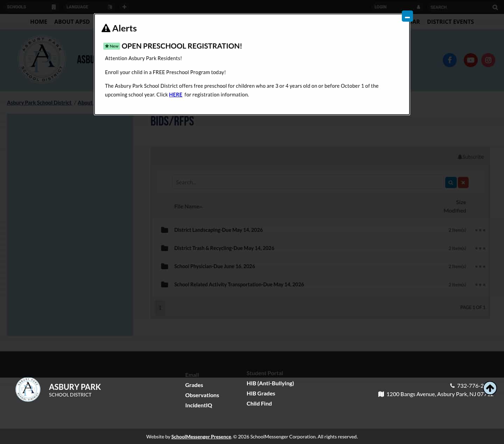Open School Physician folder icon
The width and height of the screenshot is (504, 444).
click(164, 266)
